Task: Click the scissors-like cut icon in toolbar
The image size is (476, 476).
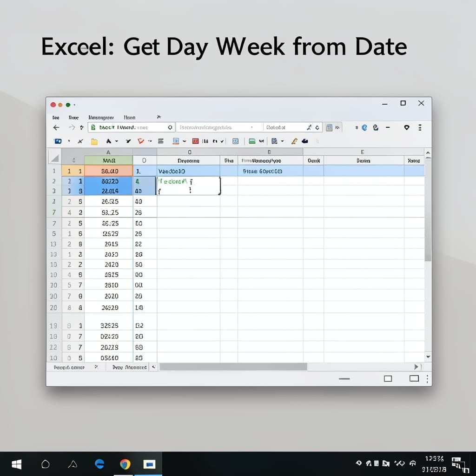Action: (80, 141)
